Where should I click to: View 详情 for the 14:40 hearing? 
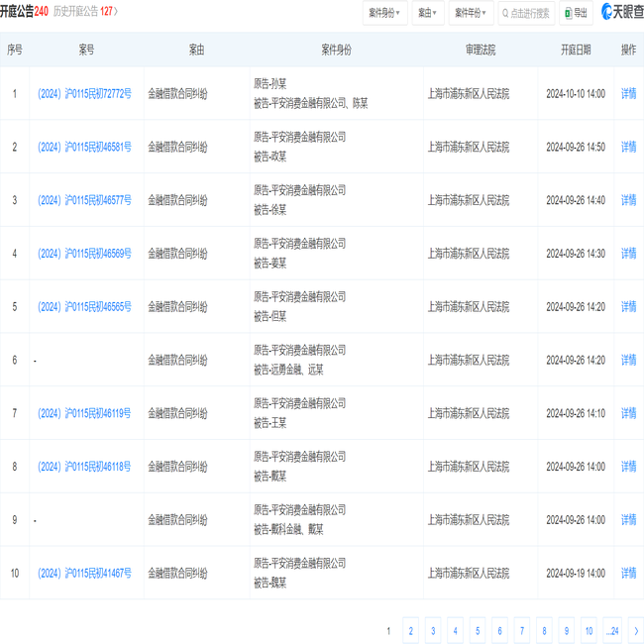pyautogui.click(x=628, y=200)
